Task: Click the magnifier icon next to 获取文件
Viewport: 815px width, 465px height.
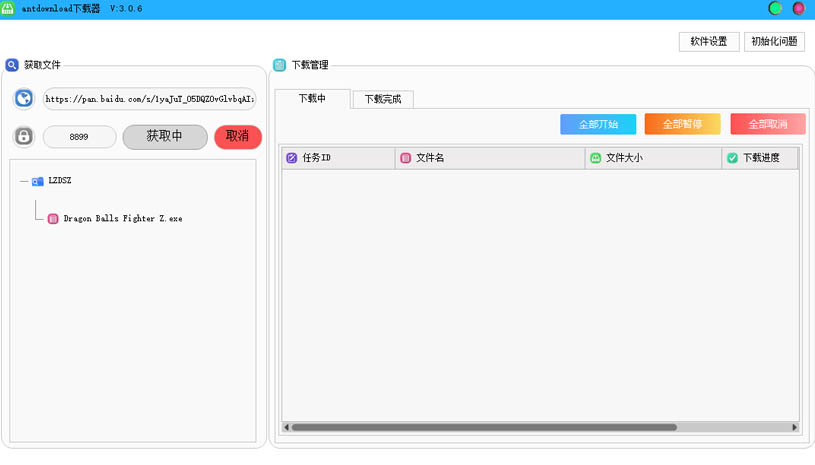Action: coord(12,65)
